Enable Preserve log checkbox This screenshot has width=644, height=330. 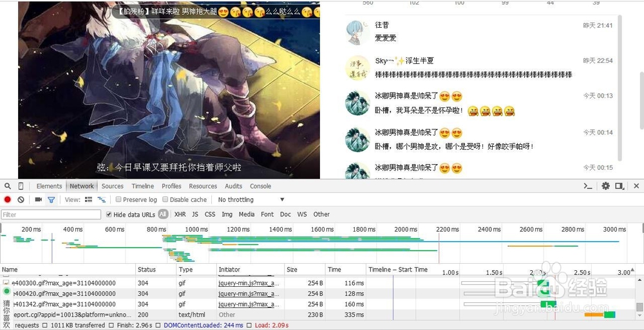118,199
